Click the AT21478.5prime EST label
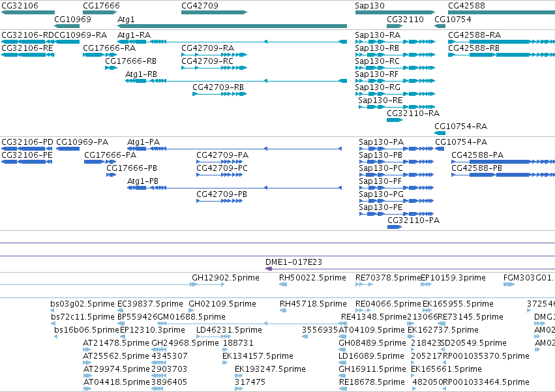Image resolution: width=555 pixels, height=392 pixels. 116,343
